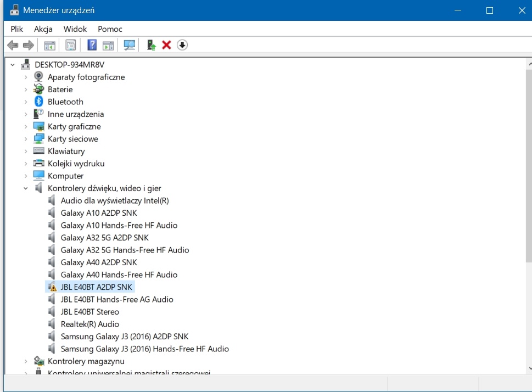The image size is (532, 392).
Task: Select Samsung Galaxy J3 (2016) Hands-Free HF Audio
Action: coord(145,349)
